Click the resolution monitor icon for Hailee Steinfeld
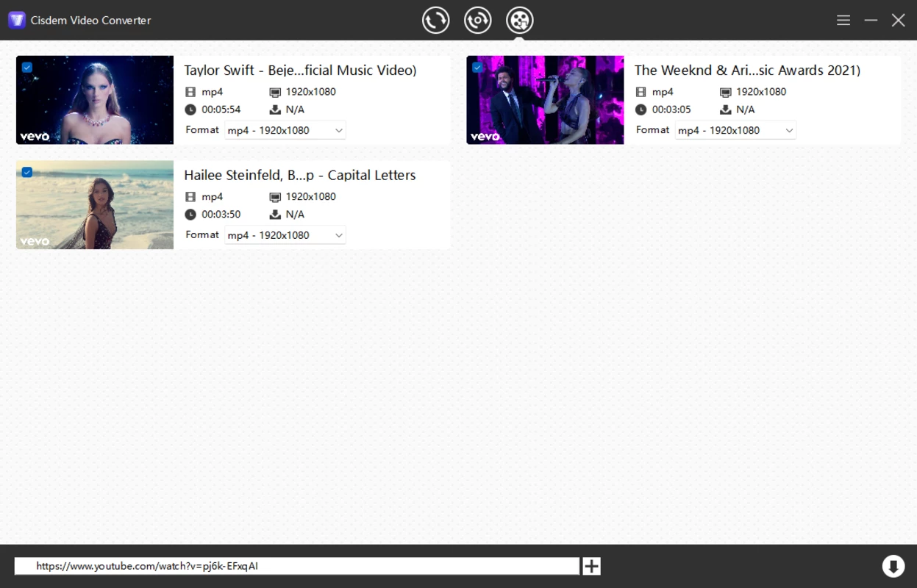Screen dimensions: 917x588 (x=275, y=197)
